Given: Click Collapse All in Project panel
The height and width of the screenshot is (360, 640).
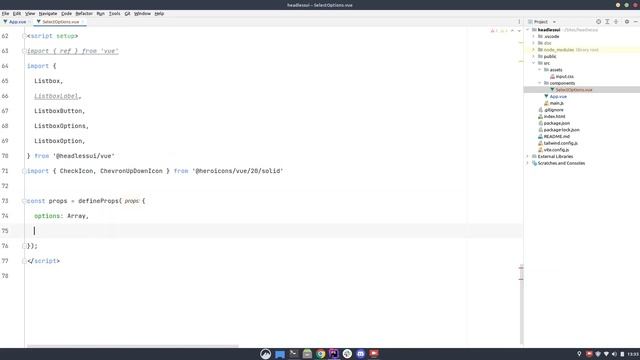Looking at the screenshot, I should click(616, 22).
